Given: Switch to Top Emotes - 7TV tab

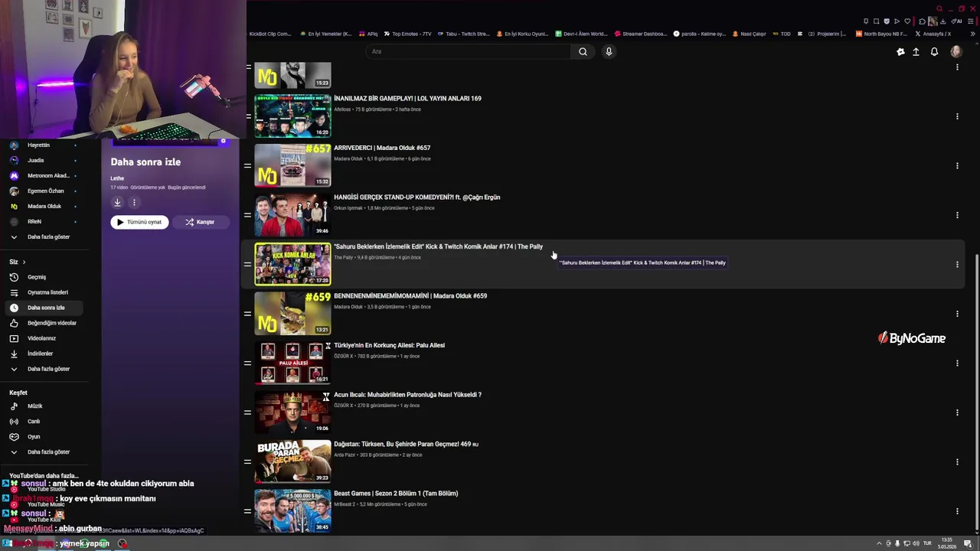Looking at the screenshot, I should 408,34.
